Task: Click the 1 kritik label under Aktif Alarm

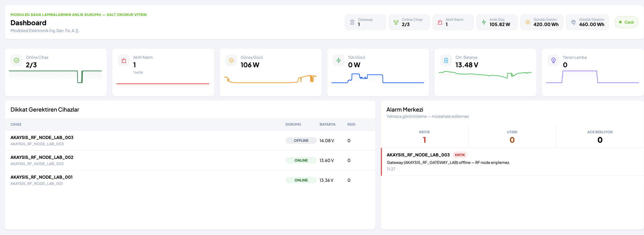Action: [x=138, y=72]
